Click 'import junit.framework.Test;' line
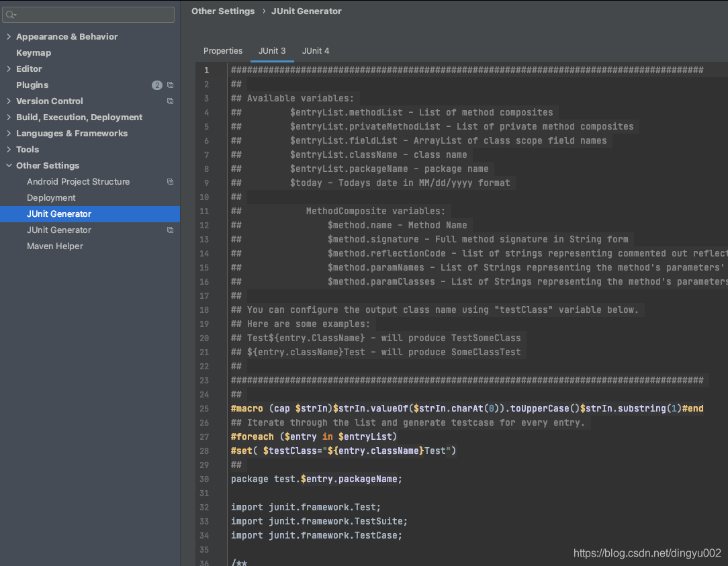 point(306,507)
